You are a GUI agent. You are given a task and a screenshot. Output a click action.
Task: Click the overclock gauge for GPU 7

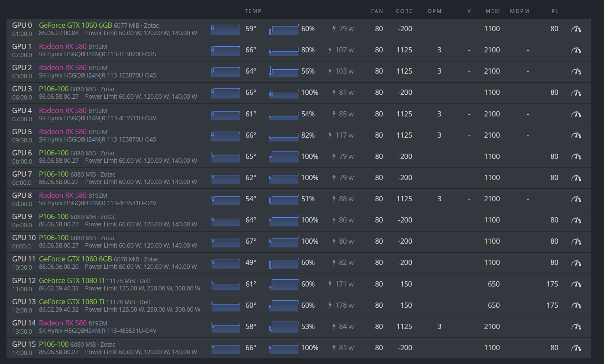(x=576, y=178)
